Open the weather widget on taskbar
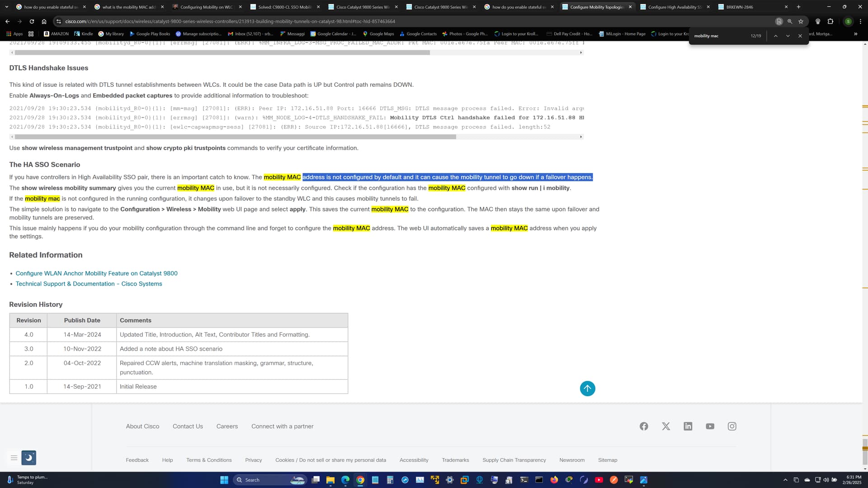The image size is (868, 488). (x=27, y=480)
